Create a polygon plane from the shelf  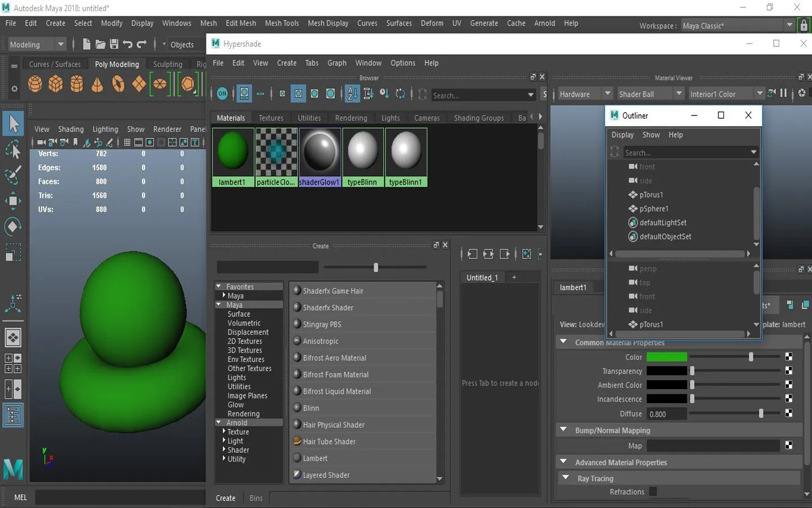coord(139,84)
